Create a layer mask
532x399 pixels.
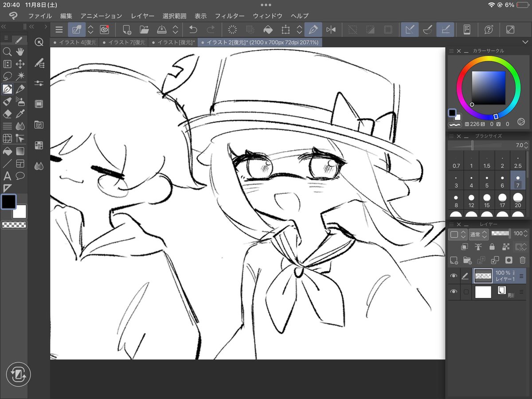coord(509,260)
